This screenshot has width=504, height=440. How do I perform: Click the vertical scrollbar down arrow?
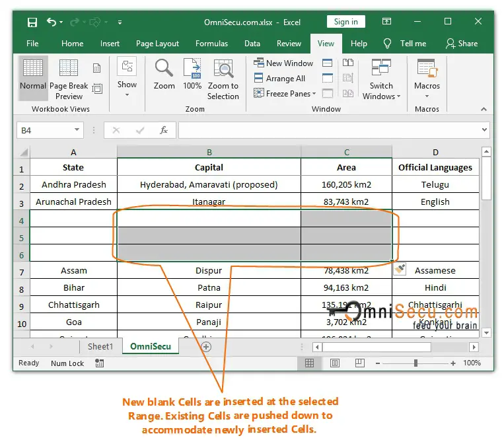pyautogui.click(x=487, y=333)
